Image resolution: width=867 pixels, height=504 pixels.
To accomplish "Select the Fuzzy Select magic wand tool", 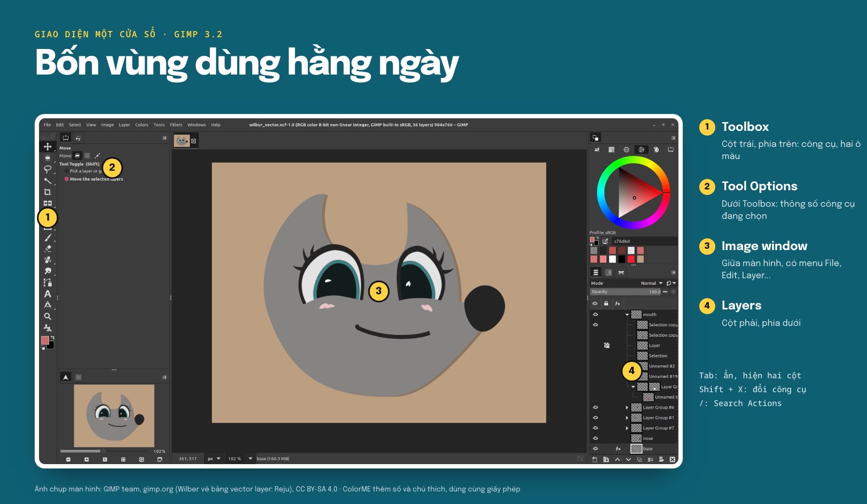I will coord(48,181).
